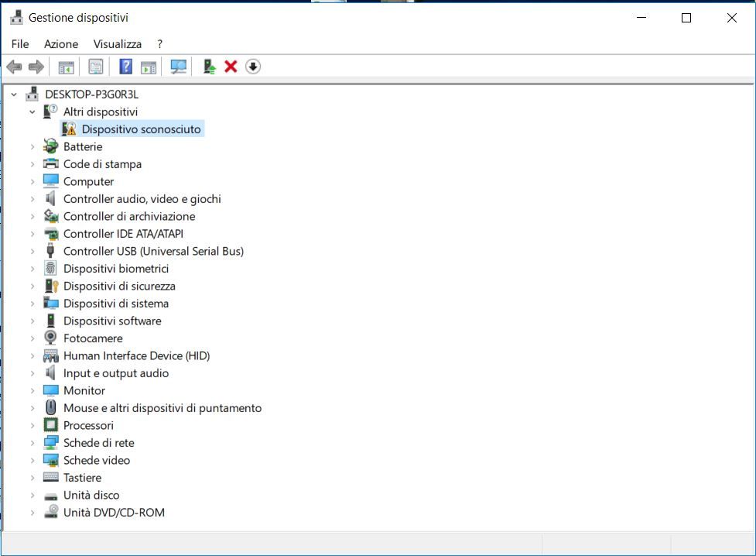
Task: Minimize the Gestione dispositivi window
Action: (x=641, y=18)
